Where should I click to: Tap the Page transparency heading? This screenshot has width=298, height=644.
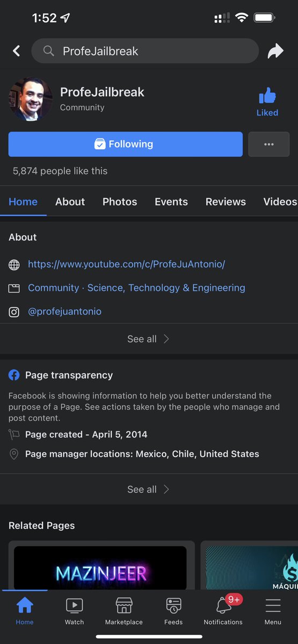[69, 375]
